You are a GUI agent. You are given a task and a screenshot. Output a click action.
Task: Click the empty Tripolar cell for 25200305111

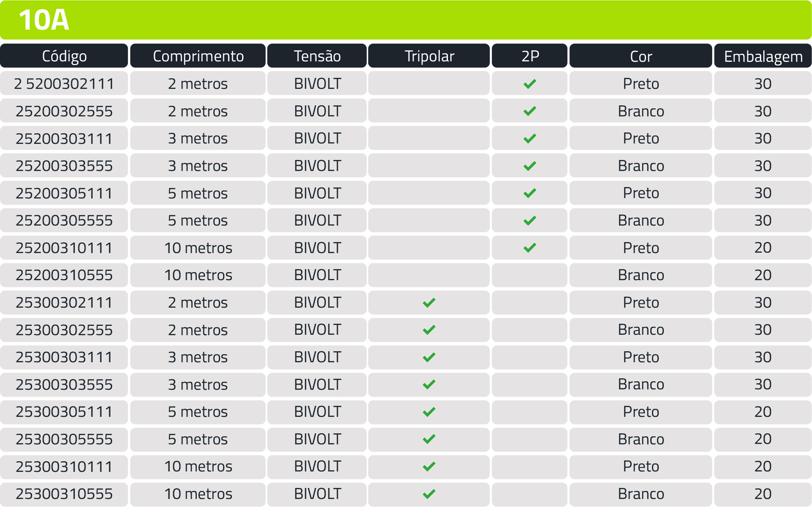click(x=429, y=193)
